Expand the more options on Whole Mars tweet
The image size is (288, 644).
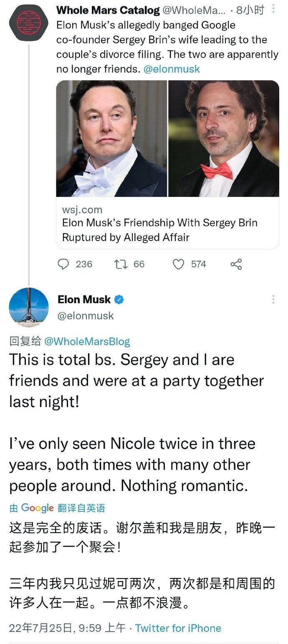coord(273,8)
